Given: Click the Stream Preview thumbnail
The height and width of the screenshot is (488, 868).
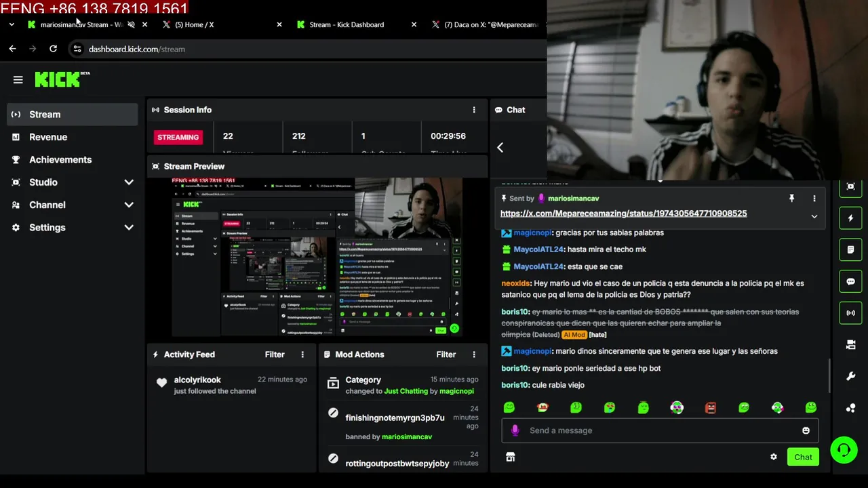Looking at the screenshot, I should [x=317, y=258].
